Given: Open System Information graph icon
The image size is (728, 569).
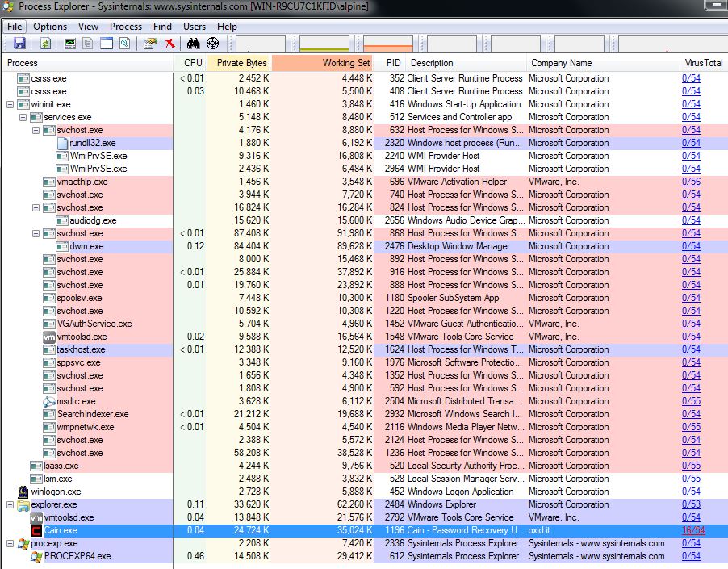Looking at the screenshot, I should (x=70, y=44).
